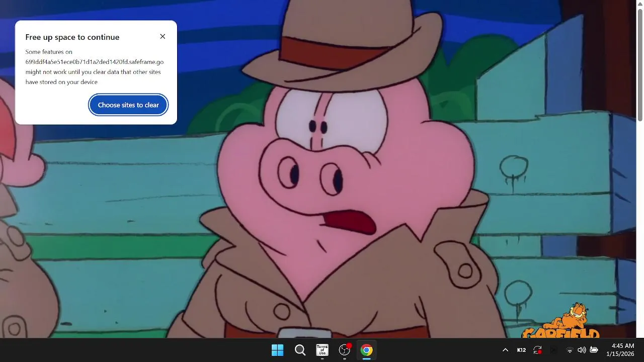Open the battery status icon
Viewport: 644px width, 362px height.
[x=594, y=350]
